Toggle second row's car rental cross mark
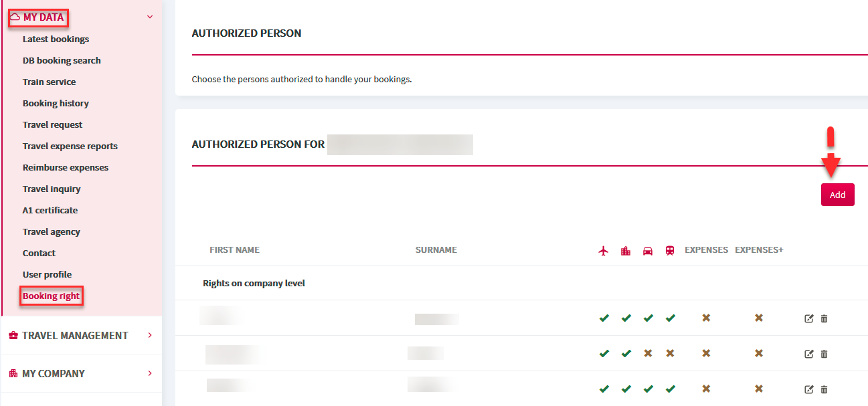Viewport: 868px width, 406px height. pos(648,353)
